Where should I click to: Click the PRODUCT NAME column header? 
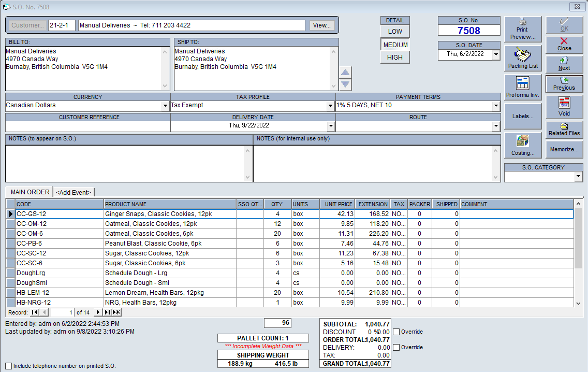tap(170, 204)
